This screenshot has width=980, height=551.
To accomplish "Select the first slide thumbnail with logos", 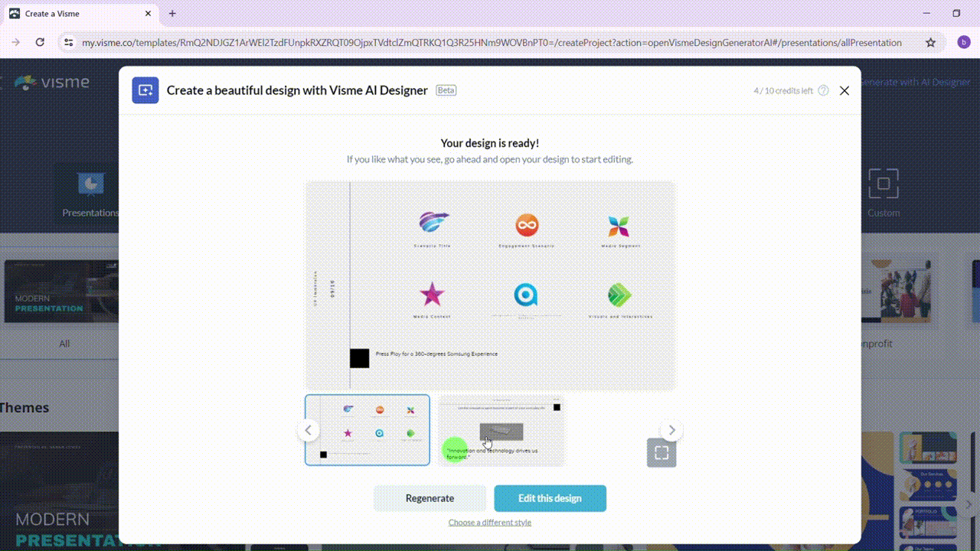I will click(x=367, y=430).
